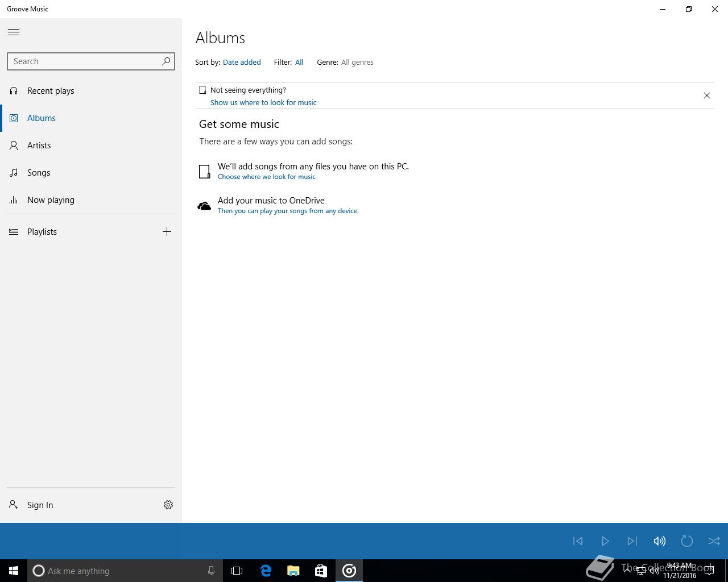Click Groove Music taskbar icon
Viewport: 728px width, 582px height.
click(x=349, y=571)
